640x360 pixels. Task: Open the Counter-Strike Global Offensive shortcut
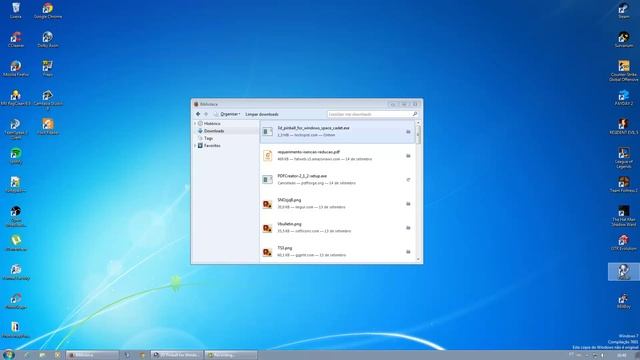pyautogui.click(x=623, y=71)
